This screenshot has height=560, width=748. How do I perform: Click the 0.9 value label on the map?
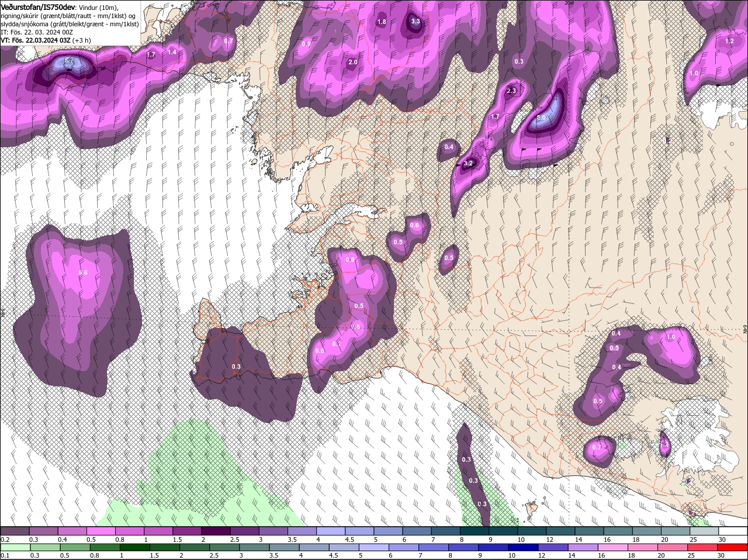[306, 44]
